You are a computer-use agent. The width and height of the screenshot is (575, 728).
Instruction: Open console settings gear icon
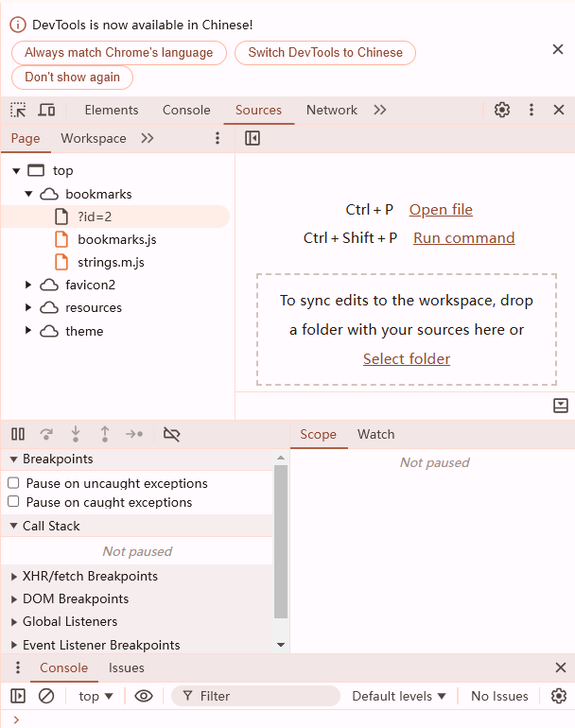click(559, 696)
